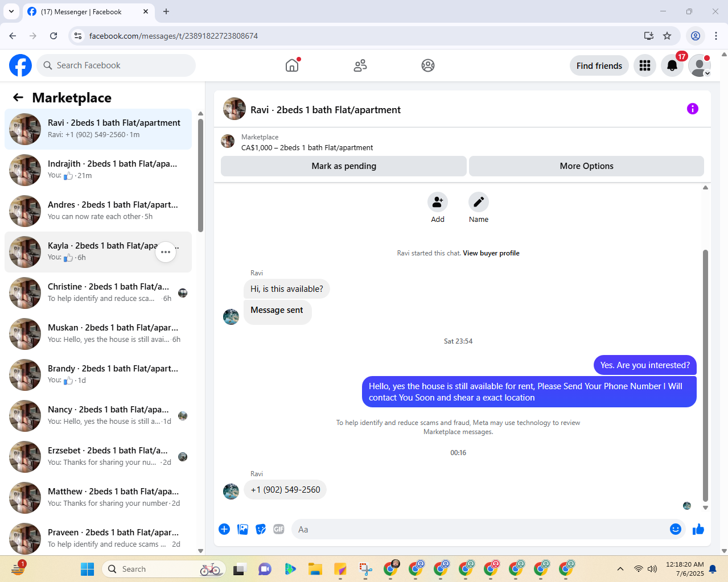Open Praveen conversation in the list
The width and height of the screenshot is (728, 582).
coord(98,539)
